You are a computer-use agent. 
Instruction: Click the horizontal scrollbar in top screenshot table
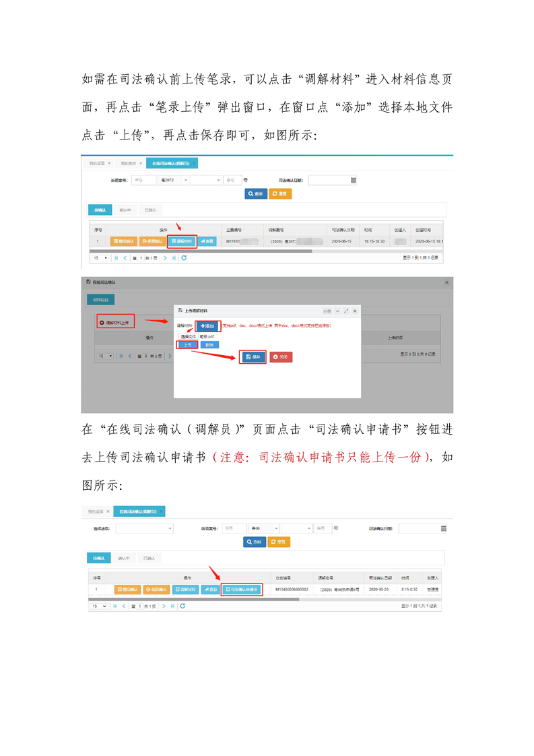[x=201, y=251]
